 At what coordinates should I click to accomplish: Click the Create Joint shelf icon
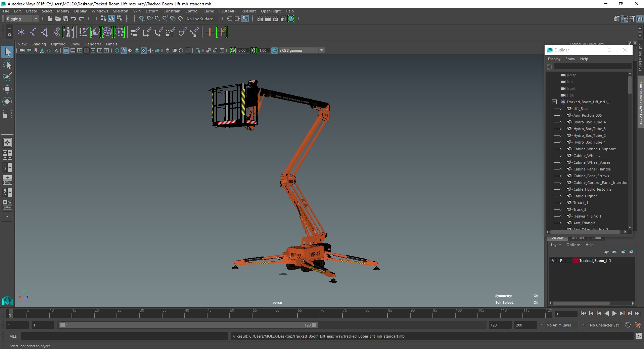[33, 32]
